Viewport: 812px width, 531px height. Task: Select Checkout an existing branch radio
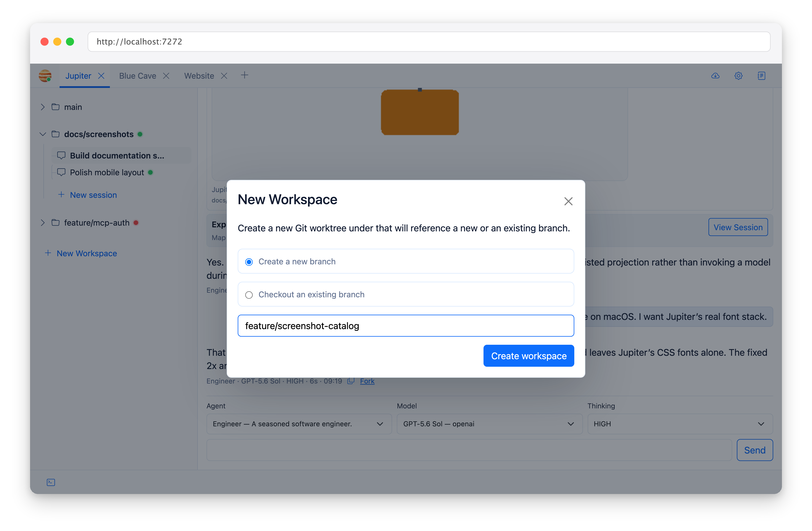249,295
